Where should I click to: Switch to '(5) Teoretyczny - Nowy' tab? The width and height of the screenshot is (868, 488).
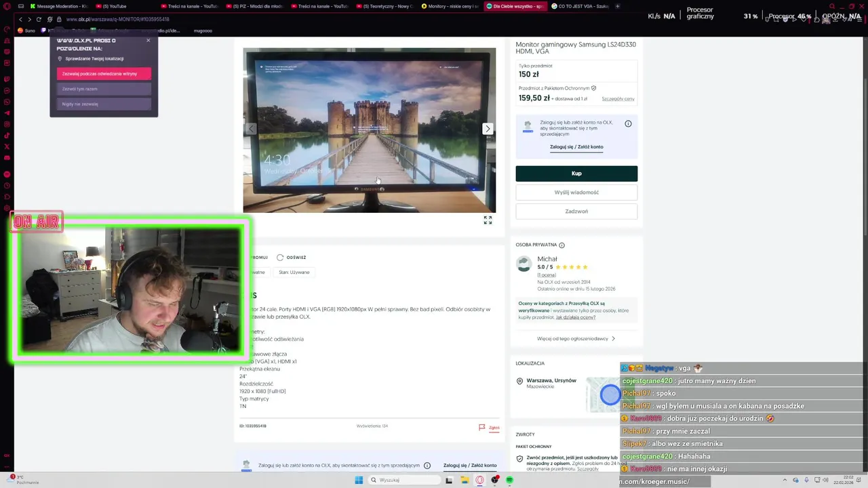coord(384,6)
